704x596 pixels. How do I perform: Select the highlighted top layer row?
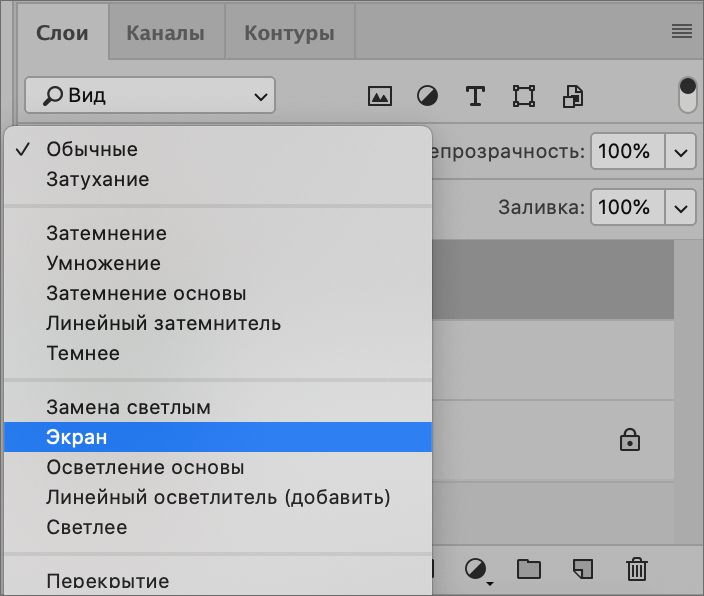pos(553,279)
